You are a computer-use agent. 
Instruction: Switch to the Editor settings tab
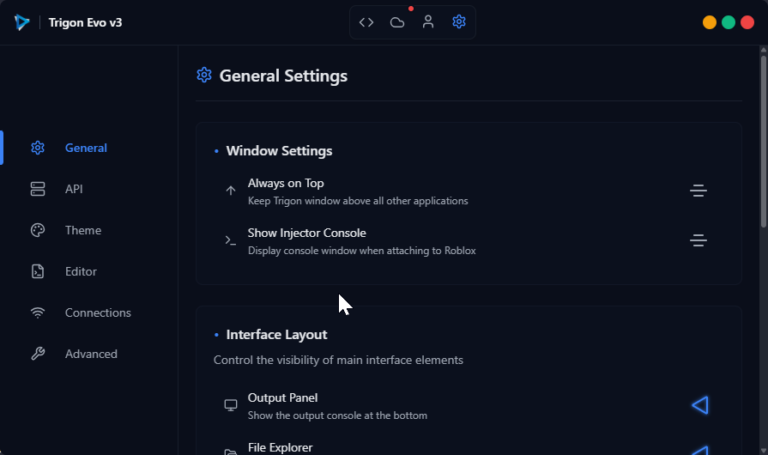pyautogui.click(x=81, y=271)
